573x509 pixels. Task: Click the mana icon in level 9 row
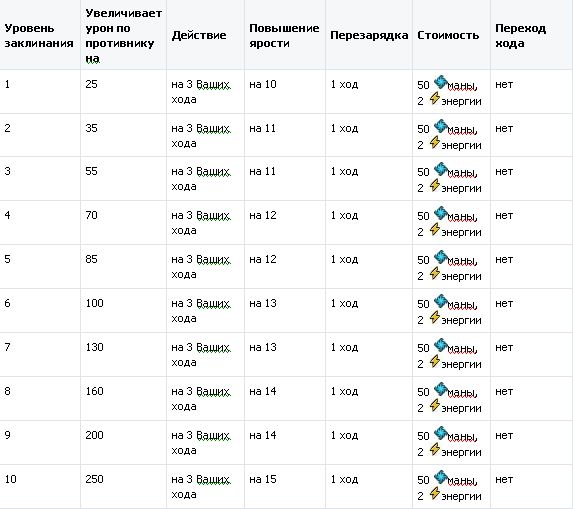[x=441, y=433]
